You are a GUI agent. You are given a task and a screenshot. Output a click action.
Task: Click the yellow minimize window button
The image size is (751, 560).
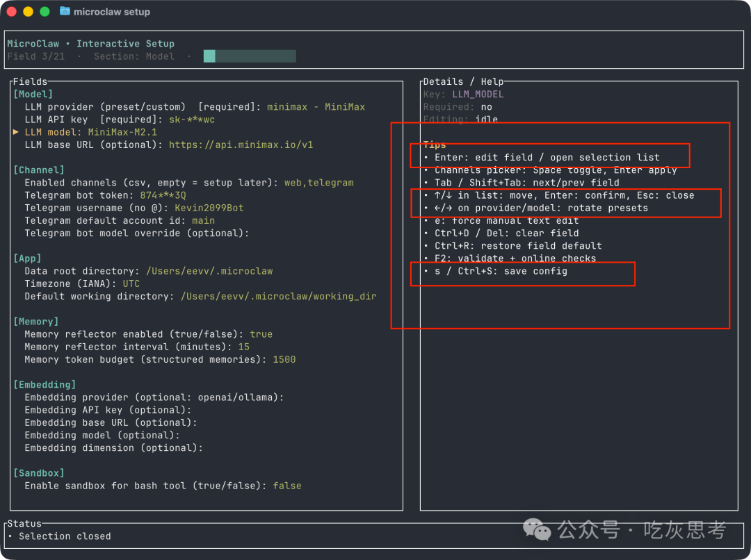(29, 12)
